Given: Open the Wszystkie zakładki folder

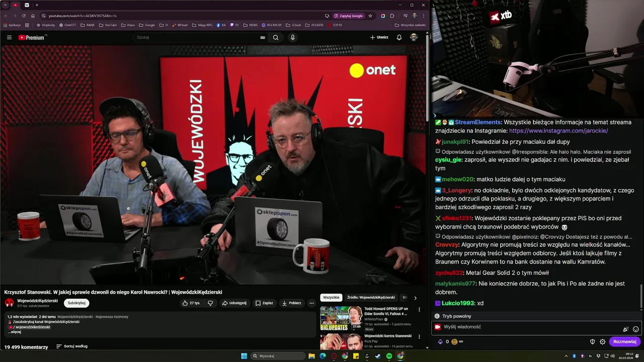Looking at the screenshot, I should click(410, 25).
